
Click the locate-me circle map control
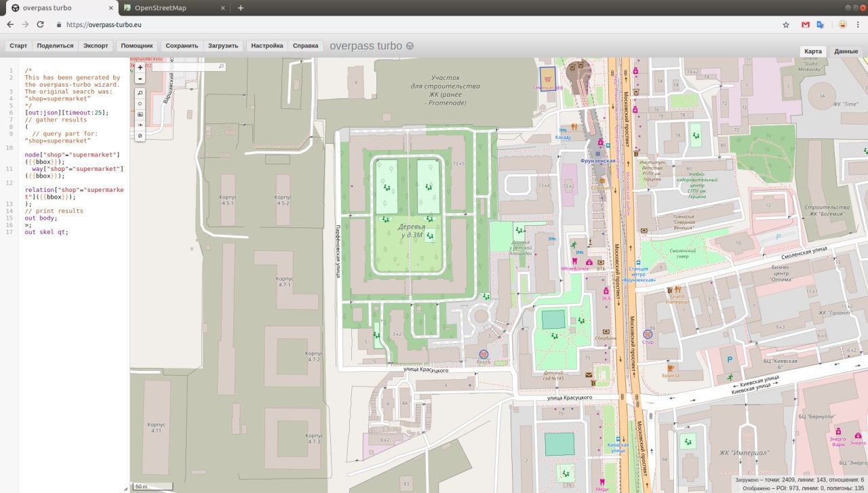tap(140, 103)
